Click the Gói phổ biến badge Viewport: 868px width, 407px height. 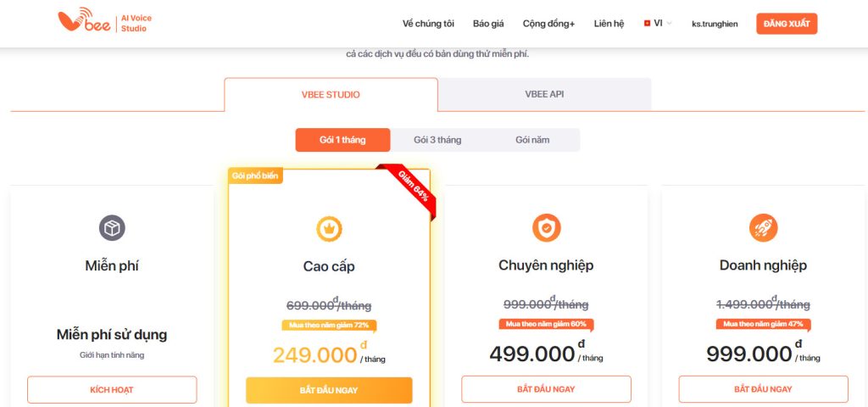255,176
